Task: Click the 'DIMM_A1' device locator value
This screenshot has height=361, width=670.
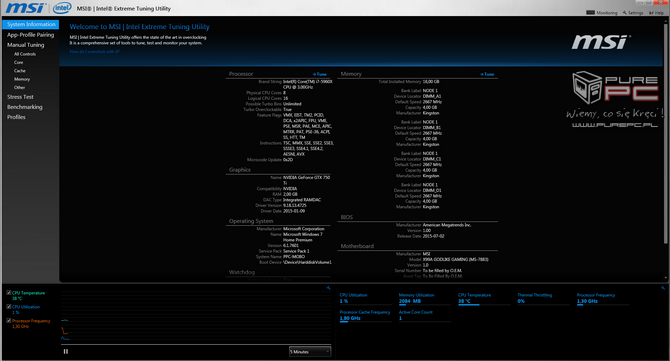Action: point(432,96)
